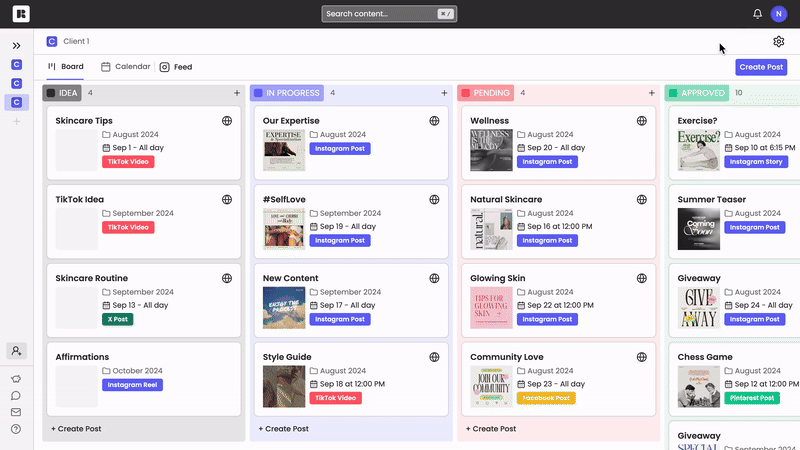The height and width of the screenshot is (450, 800).
Task: Click Create Post link under IDEA column
Action: 76,429
